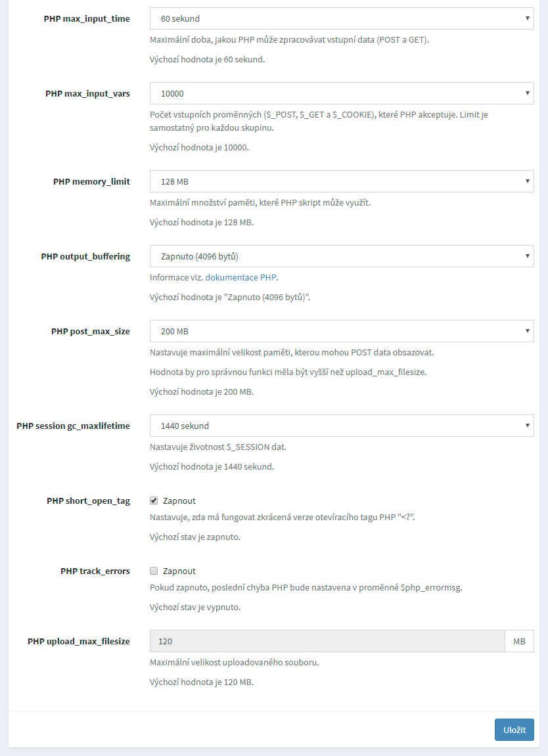This screenshot has height=756, width=548.
Task: Enable the PHP track_errors checkbox
Action: click(x=154, y=571)
